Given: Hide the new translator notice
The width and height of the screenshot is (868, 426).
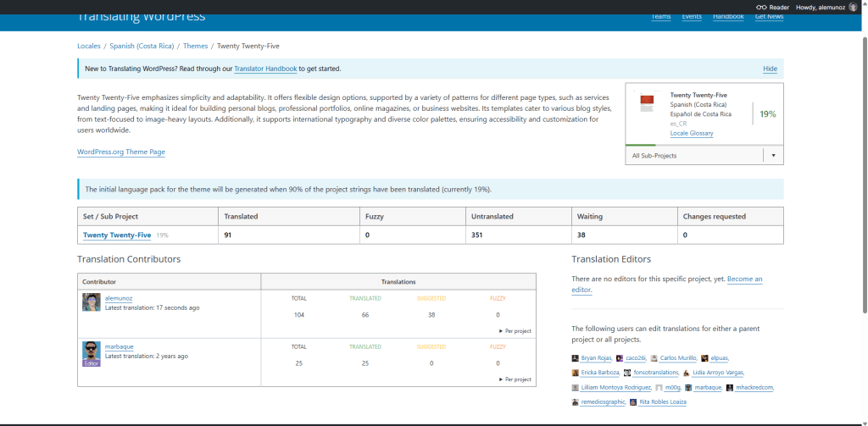Looking at the screenshot, I should pos(770,69).
